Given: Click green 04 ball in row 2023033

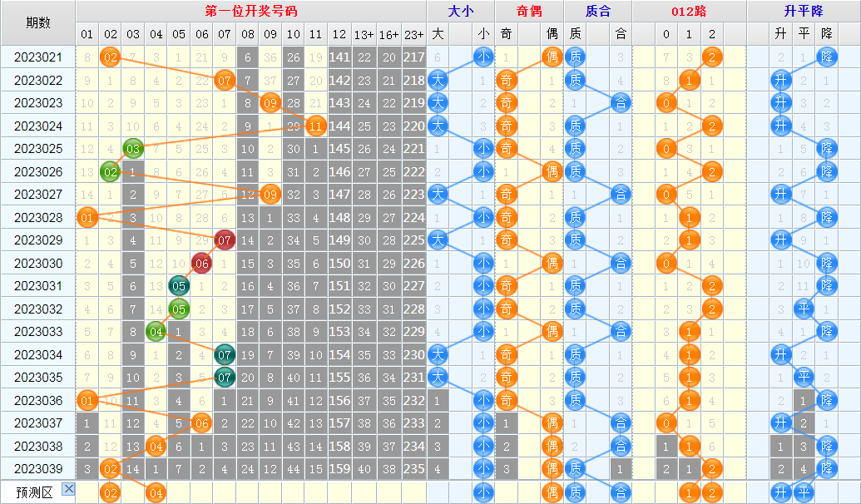Looking at the screenshot, I should pyautogui.click(x=156, y=332).
